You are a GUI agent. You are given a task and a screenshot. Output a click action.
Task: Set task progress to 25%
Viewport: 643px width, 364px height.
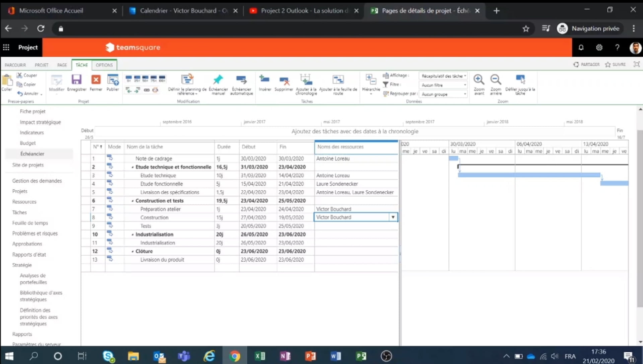pyautogui.click(x=137, y=79)
